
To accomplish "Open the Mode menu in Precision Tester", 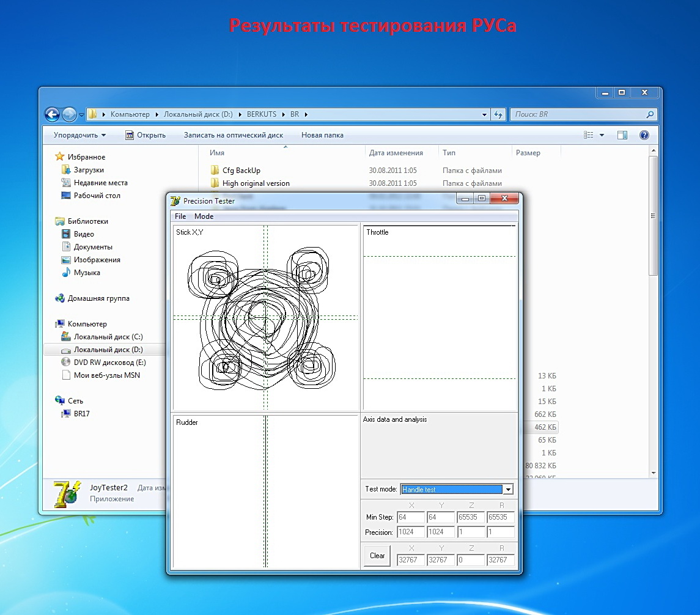I will pos(204,216).
